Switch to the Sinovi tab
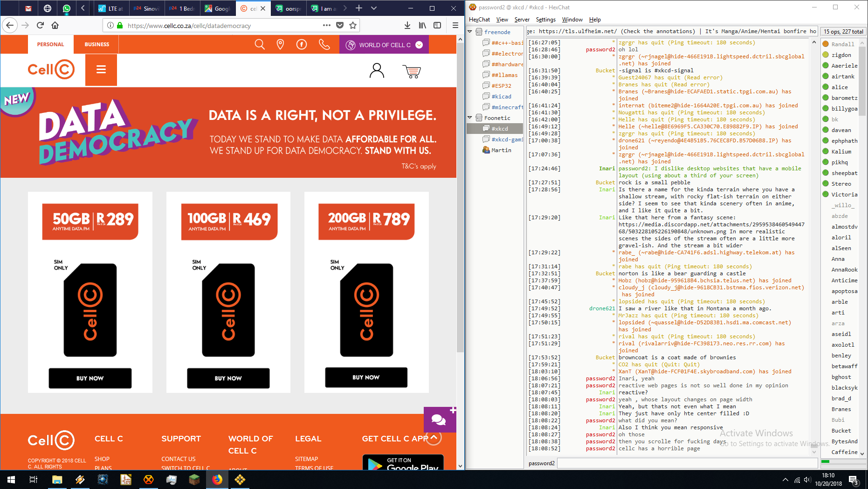868x489 pixels. pos(146,8)
